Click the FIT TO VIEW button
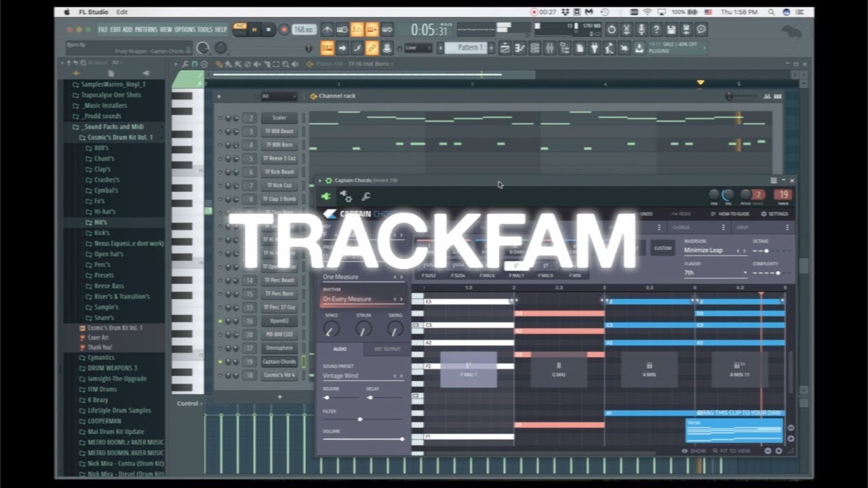868x488 pixels. [x=731, y=451]
